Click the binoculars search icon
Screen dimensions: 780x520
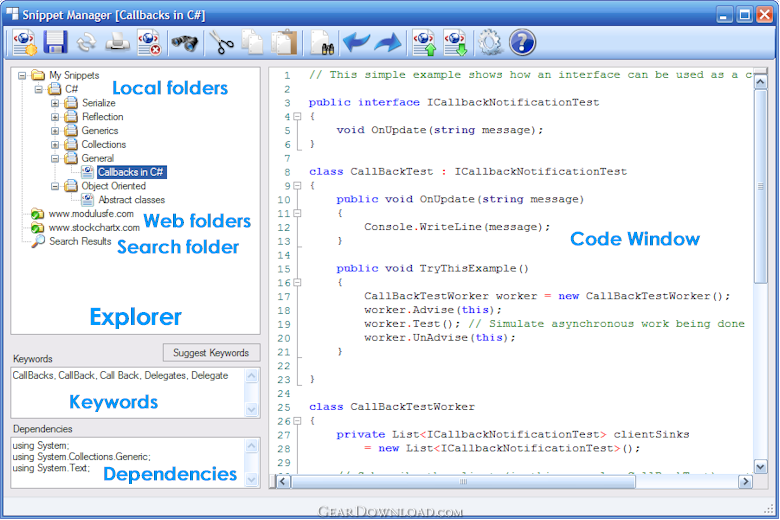(x=184, y=42)
